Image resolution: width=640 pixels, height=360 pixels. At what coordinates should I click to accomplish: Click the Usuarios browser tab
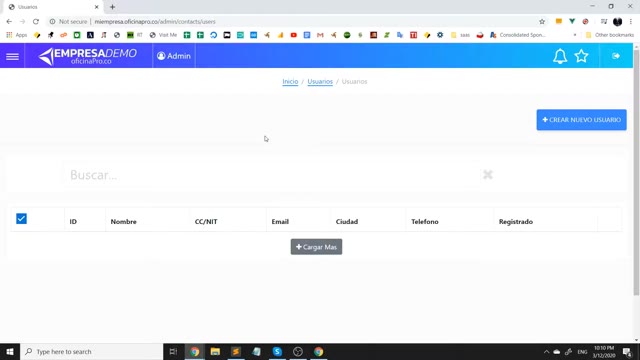click(53, 7)
